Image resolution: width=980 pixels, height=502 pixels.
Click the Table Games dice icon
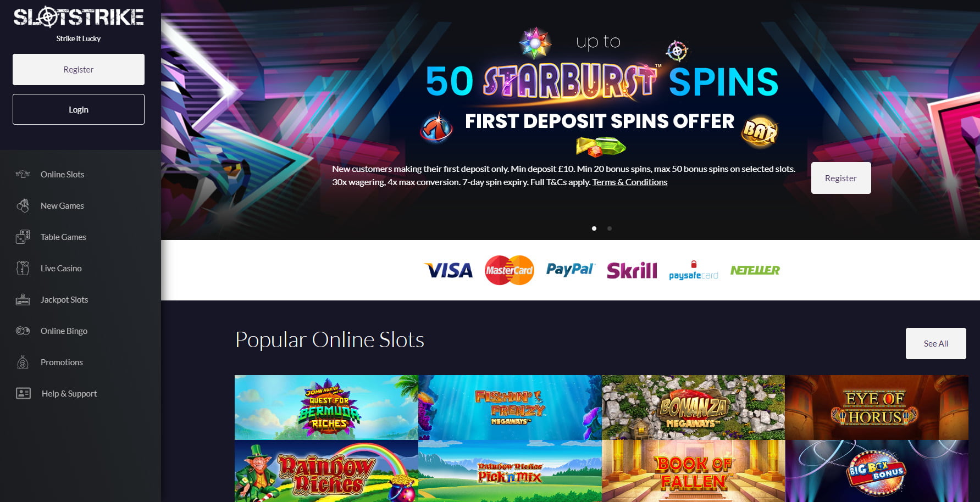pyautogui.click(x=23, y=237)
